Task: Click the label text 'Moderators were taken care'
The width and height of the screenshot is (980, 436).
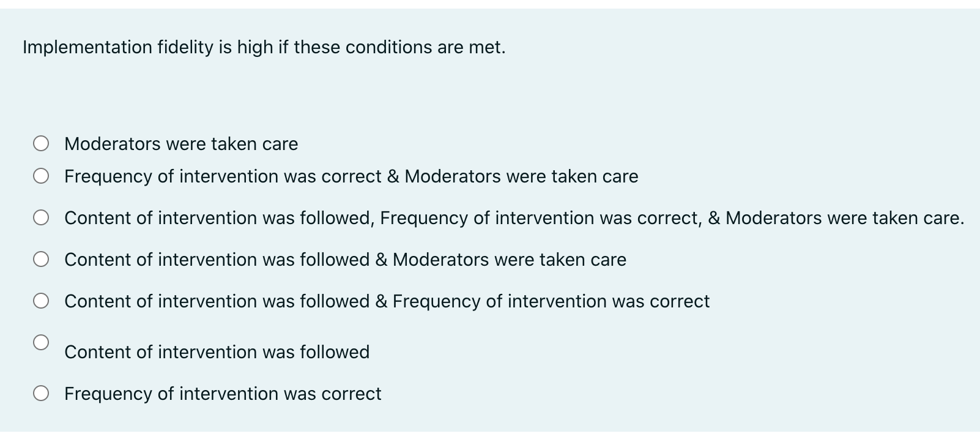Action: (181, 144)
